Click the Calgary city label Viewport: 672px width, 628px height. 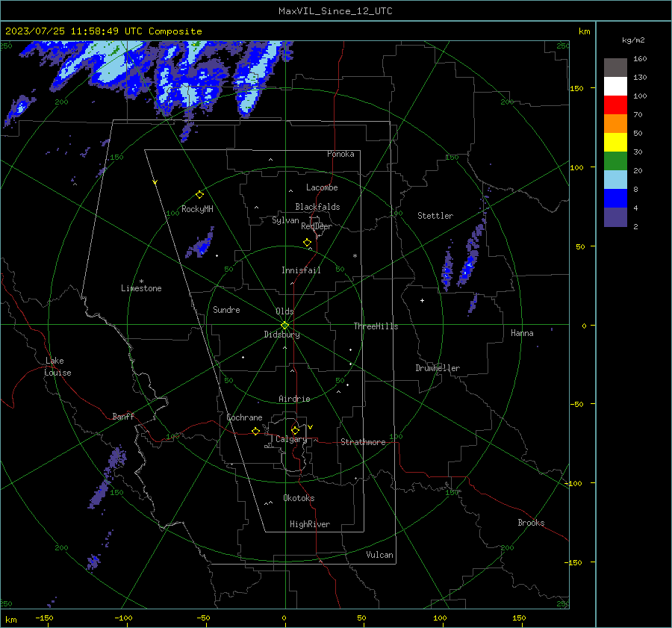click(291, 439)
